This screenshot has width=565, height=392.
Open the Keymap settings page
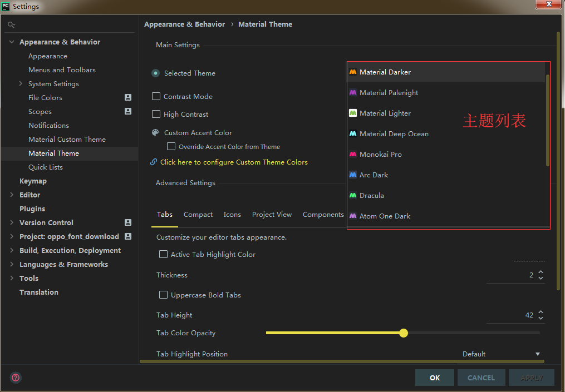pos(33,181)
